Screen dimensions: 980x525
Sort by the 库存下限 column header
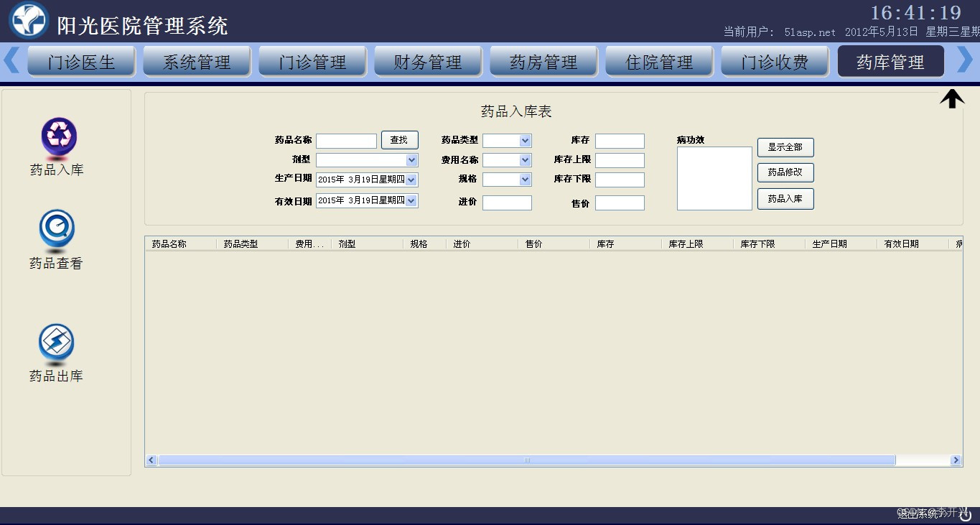[x=769, y=244]
